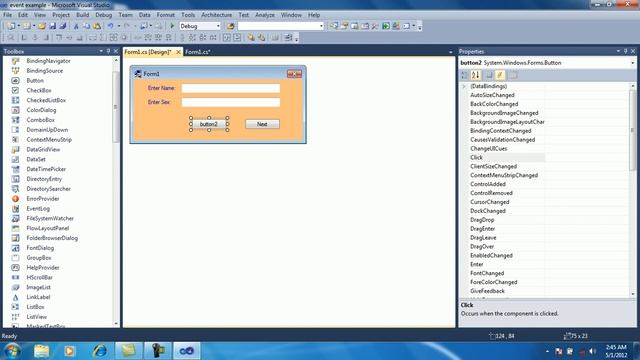Viewport: 640px width, 360px height.
Task: Toggle Events lightning view in Properties
Action: coord(500,75)
